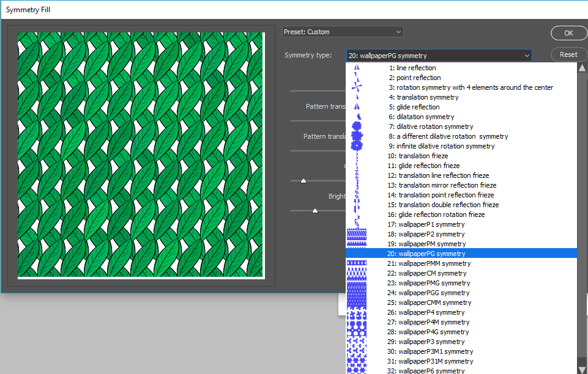Click the rotation symmetry four-element icon
The width and height of the screenshot is (588, 374).
pos(356,87)
